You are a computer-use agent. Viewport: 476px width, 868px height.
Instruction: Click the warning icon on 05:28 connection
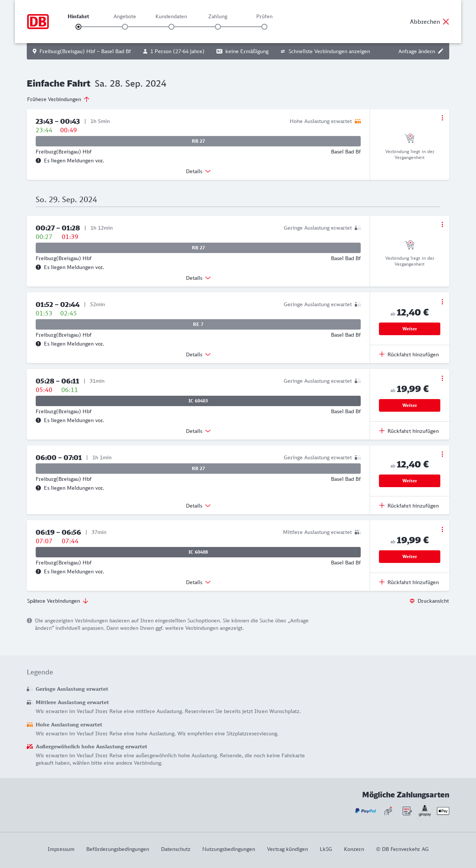pyautogui.click(x=38, y=420)
